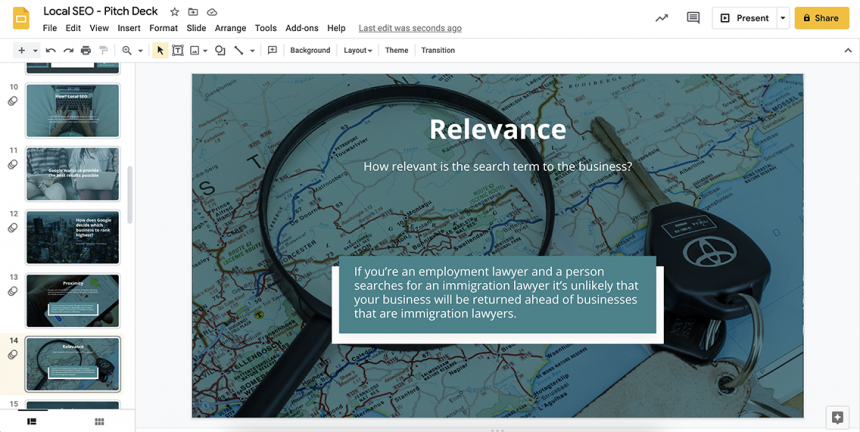Open the File menu
This screenshot has height=432, width=860.
pyautogui.click(x=49, y=28)
